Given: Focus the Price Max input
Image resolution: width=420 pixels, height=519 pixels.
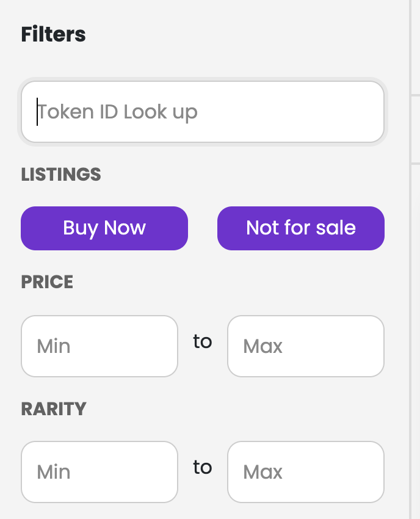Looking at the screenshot, I should [x=306, y=346].
